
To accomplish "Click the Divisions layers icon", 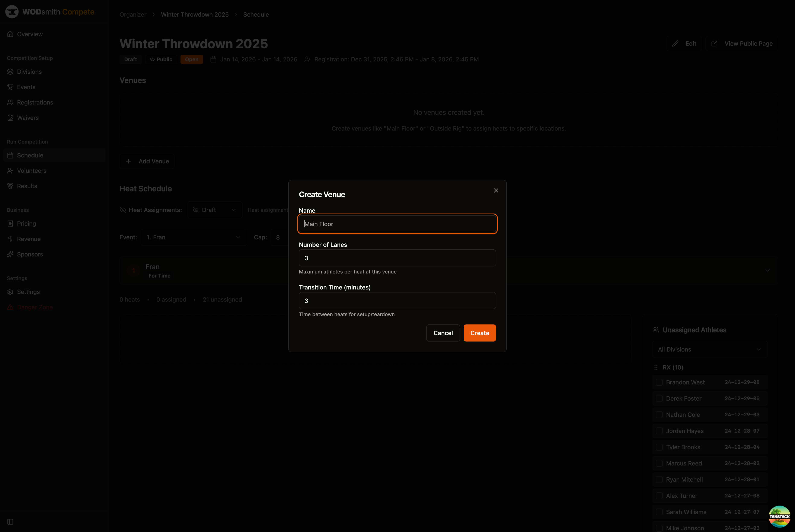I will 10,72.
